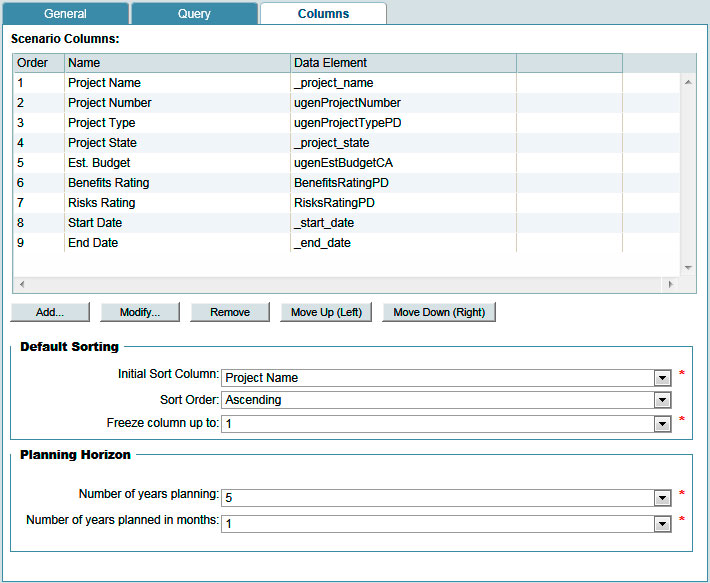The width and height of the screenshot is (710, 583).
Task: Click the _start_date cell
Action: click(403, 223)
